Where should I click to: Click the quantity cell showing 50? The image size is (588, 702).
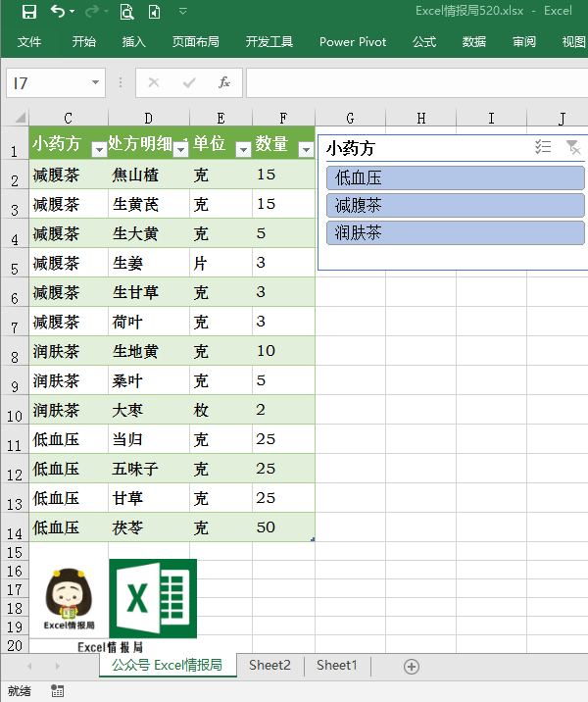pos(283,526)
